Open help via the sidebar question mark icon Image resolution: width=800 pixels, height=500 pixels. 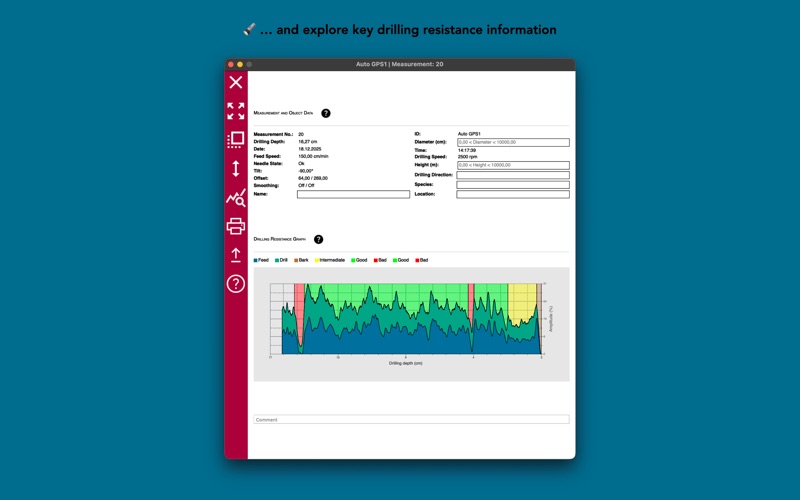click(x=236, y=284)
